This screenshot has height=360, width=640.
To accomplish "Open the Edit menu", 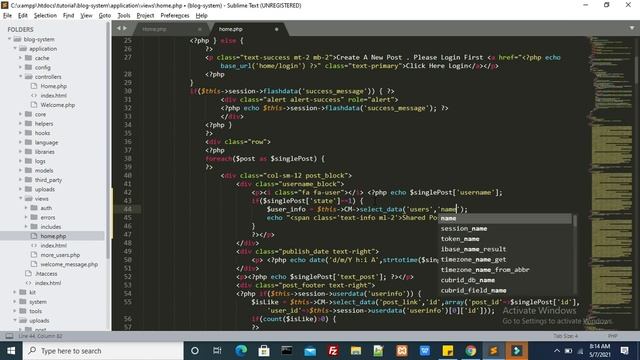I will coord(22,16).
